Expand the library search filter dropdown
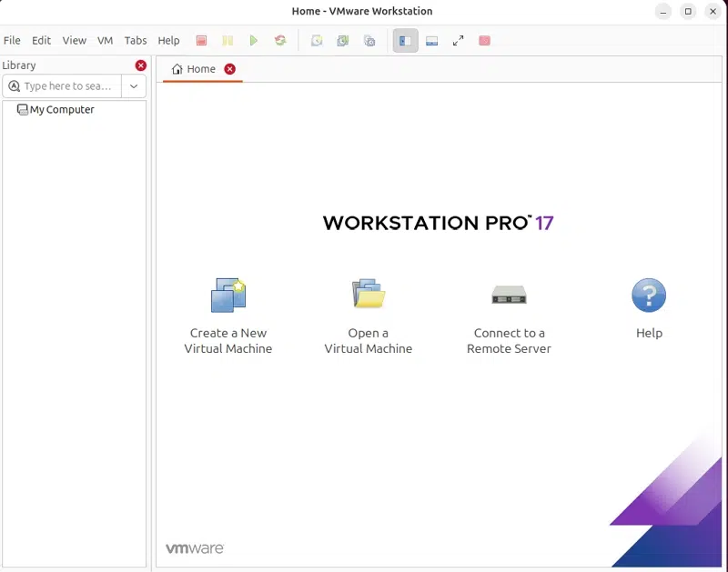This screenshot has height=572, width=728. (134, 86)
